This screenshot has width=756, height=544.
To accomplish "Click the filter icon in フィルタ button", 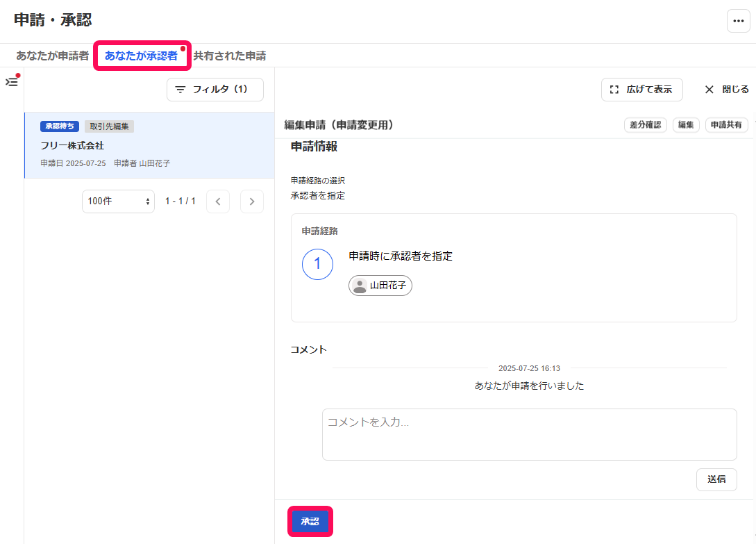I will [180, 90].
